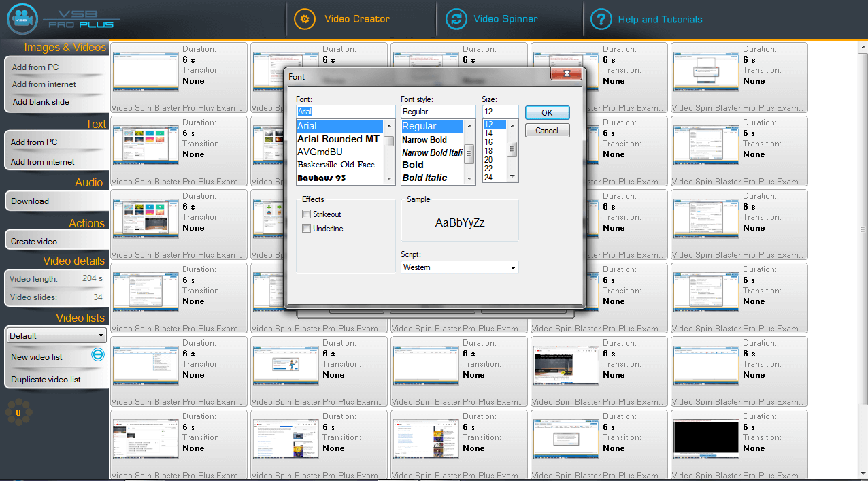Click the Video slides value 34
This screenshot has width=868, height=481.
(98, 297)
